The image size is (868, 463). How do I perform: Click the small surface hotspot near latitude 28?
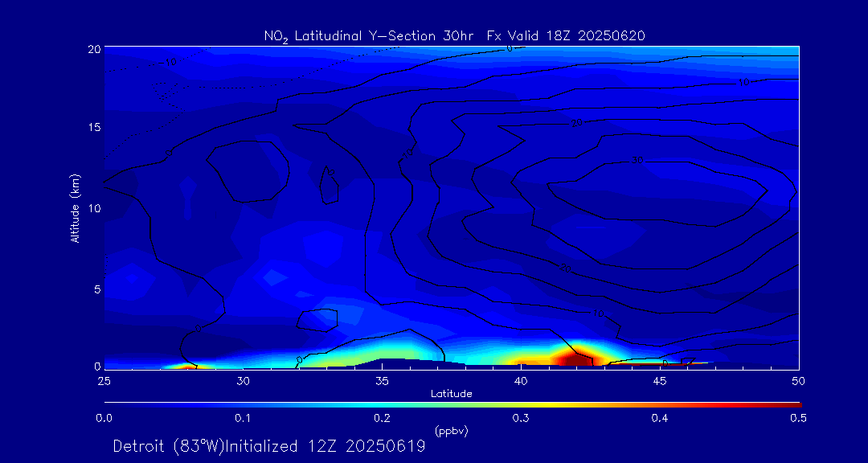pos(187,366)
